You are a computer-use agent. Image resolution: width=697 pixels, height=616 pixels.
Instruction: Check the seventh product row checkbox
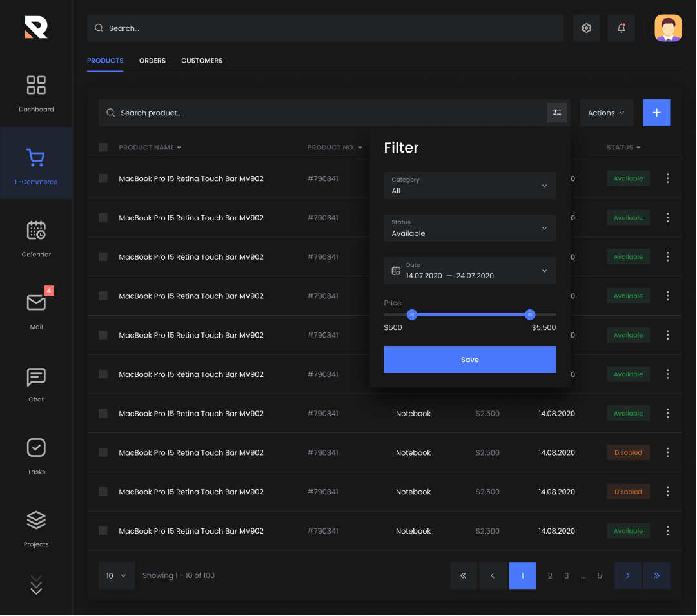click(x=103, y=414)
